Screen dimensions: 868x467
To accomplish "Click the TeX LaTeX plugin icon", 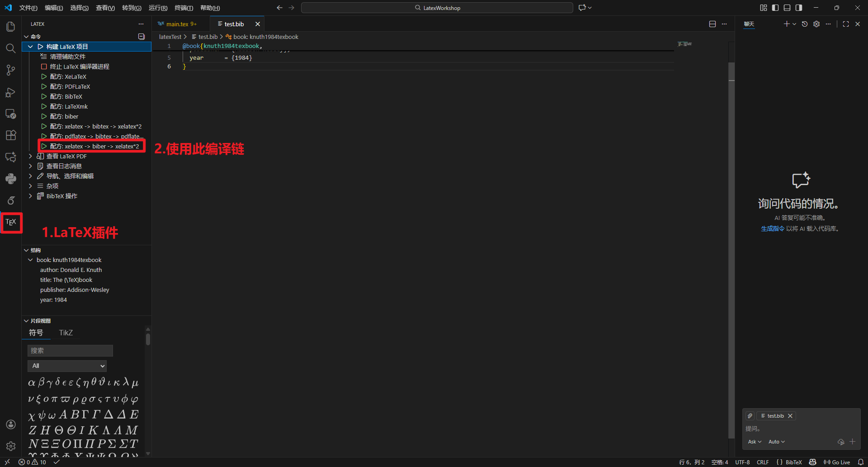I will 11,222.
